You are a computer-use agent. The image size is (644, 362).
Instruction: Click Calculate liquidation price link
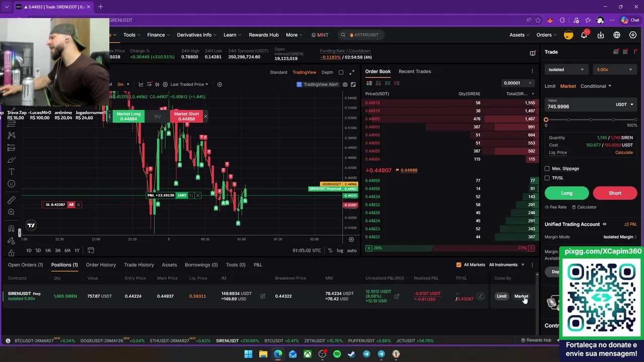click(x=624, y=152)
